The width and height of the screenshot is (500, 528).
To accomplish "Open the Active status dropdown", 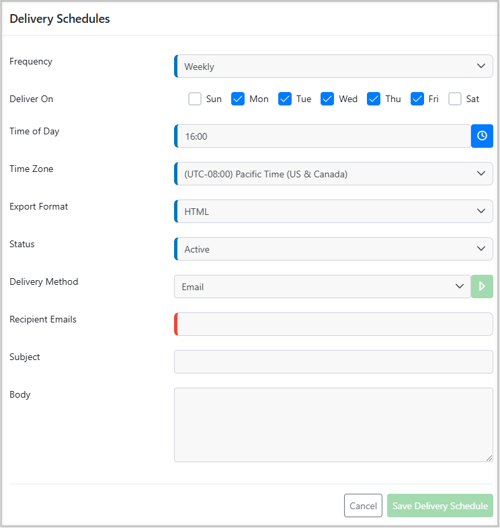I will pos(334,249).
